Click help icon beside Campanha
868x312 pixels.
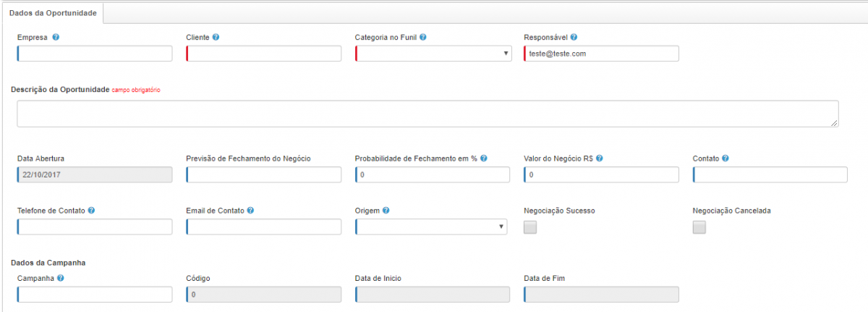tap(61, 278)
